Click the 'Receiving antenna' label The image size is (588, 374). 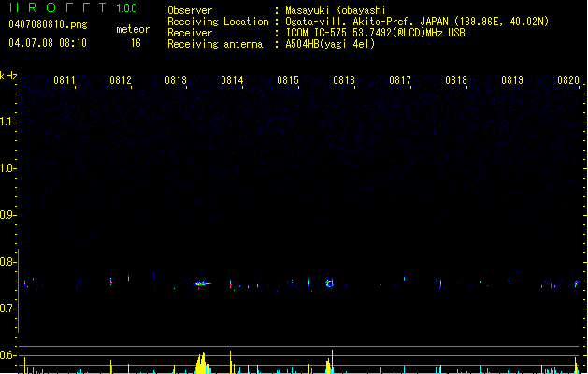click(x=215, y=44)
